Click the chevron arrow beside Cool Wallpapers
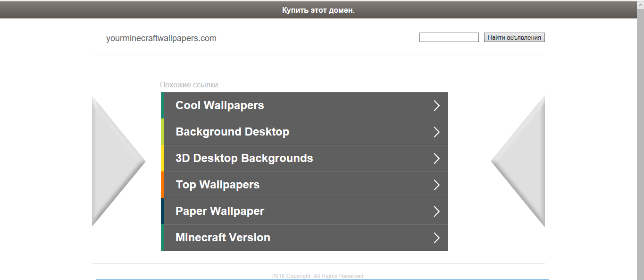This screenshot has height=280, width=644. (436, 106)
